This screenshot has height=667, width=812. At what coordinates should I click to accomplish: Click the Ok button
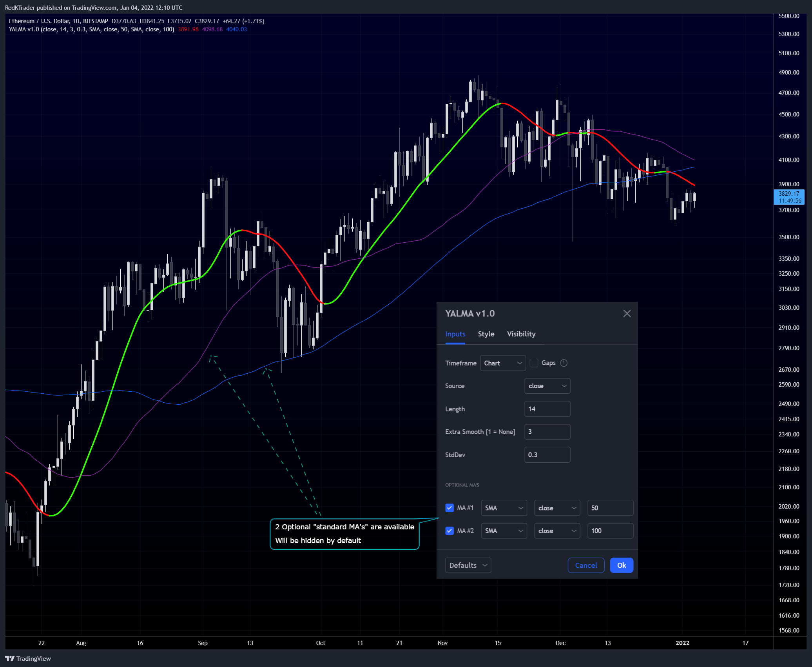click(x=621, y=565)
